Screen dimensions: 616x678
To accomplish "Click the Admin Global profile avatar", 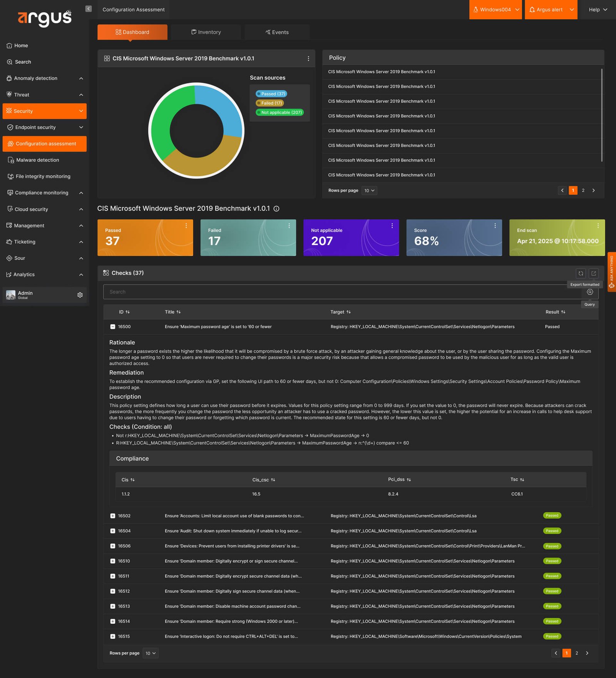I will click(11, 295).
